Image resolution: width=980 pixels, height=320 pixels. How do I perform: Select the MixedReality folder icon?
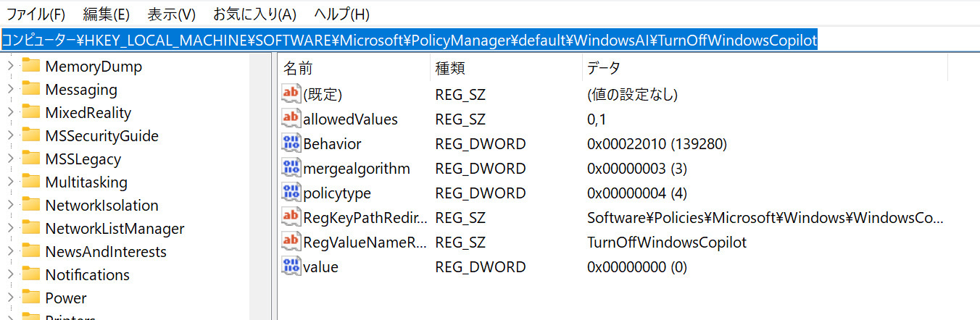coord(30,112)
